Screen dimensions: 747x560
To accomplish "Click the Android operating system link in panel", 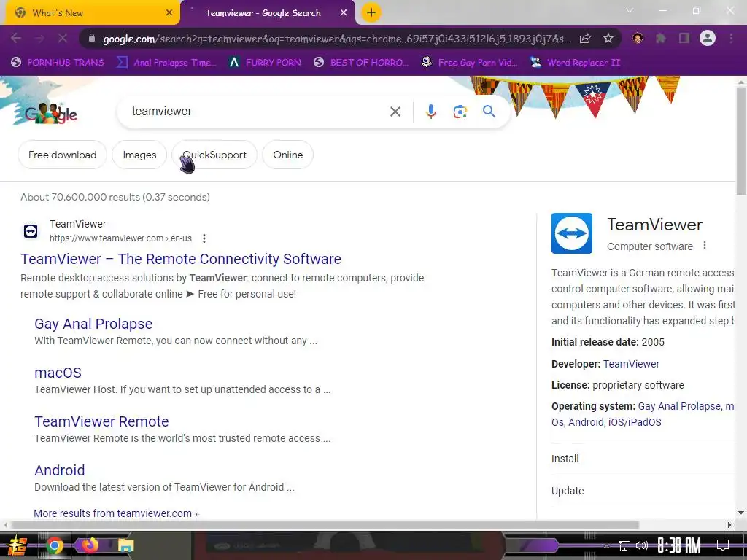I will (586, 422).
